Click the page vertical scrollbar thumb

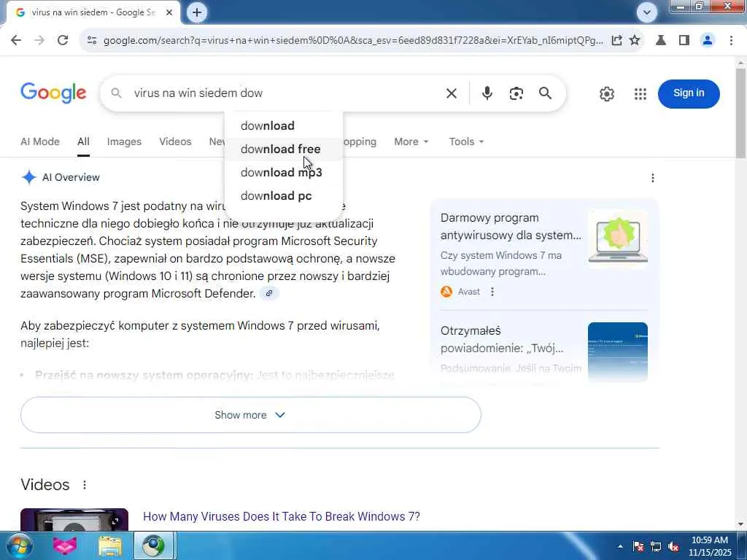click(x=741, y=113)
